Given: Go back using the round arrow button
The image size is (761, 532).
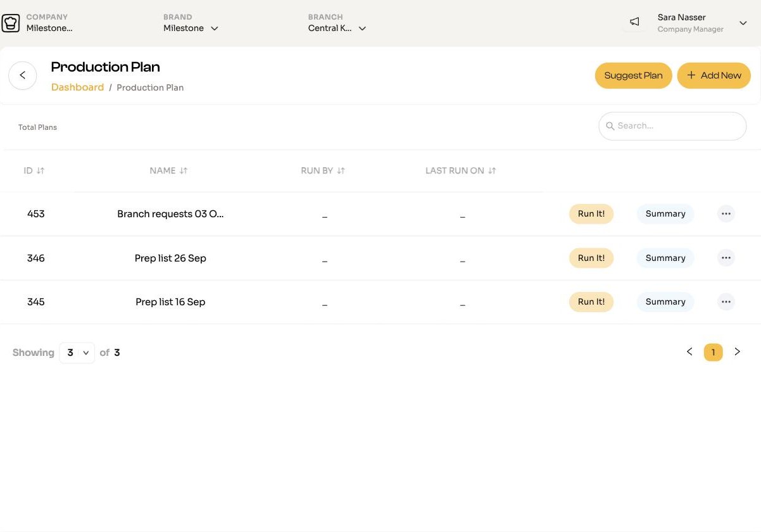Looking at the screenshot, I should (23, 75).
